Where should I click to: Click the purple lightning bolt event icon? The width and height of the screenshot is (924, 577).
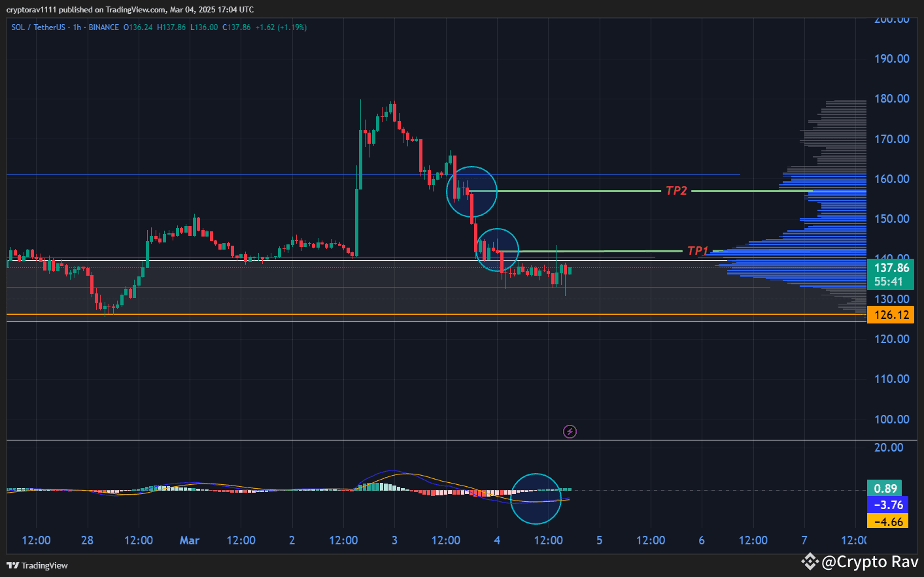coord(570,431)
